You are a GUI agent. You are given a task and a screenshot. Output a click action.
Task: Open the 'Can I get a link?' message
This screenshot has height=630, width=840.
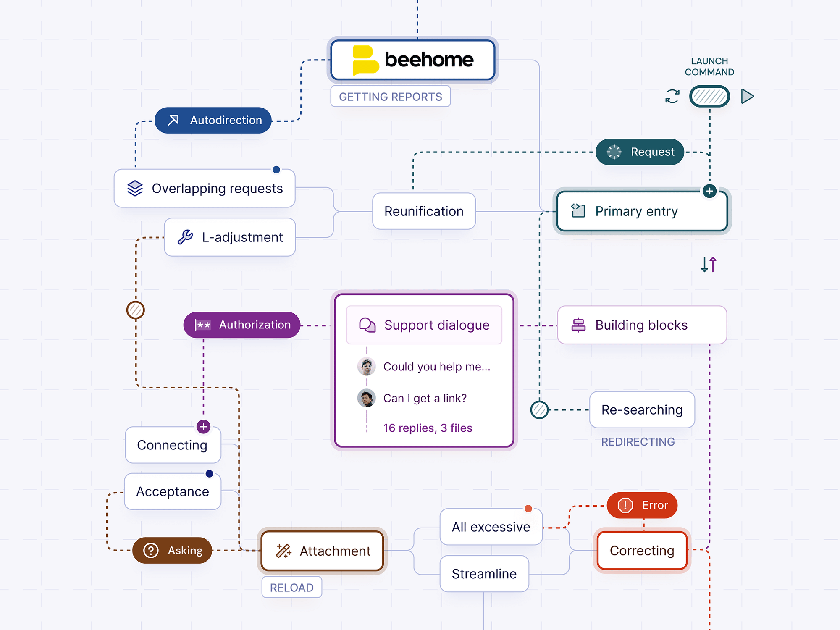[x=425, y=398]
